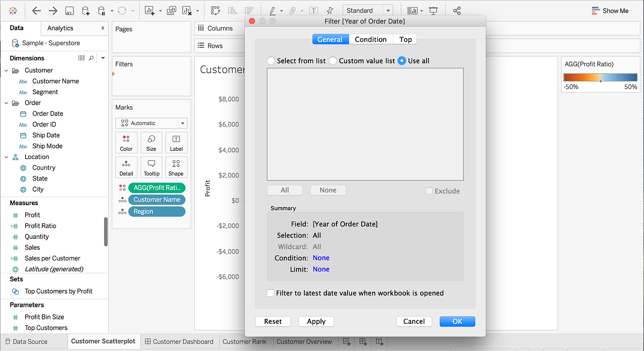Click the Run Update refresh icon

[x=122, y=11]
